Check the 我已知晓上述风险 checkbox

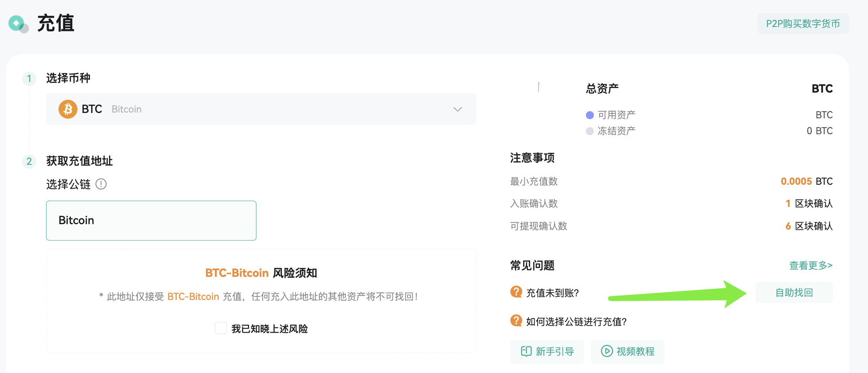pyautogui.click(x=221, y=328)
